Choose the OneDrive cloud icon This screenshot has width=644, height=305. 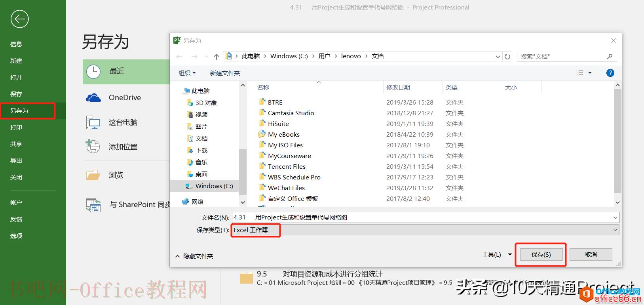[x=93, y=98]
